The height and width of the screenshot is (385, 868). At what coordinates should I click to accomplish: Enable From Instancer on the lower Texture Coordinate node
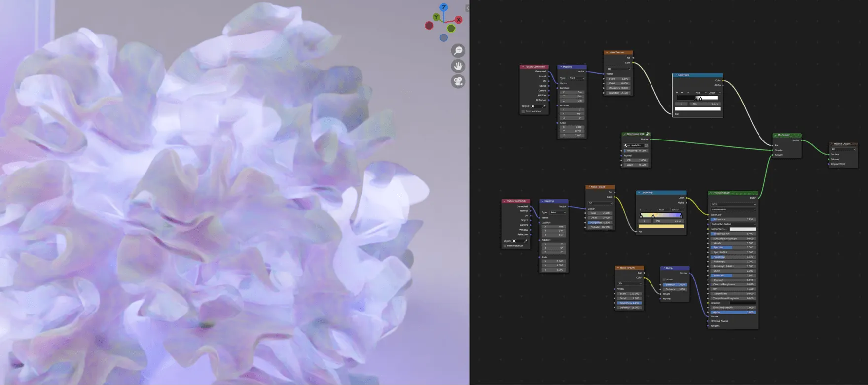(505, 246)
